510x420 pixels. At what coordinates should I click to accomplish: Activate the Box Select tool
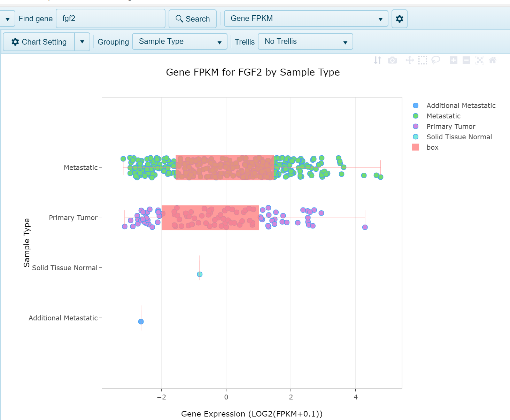point(423,60)
